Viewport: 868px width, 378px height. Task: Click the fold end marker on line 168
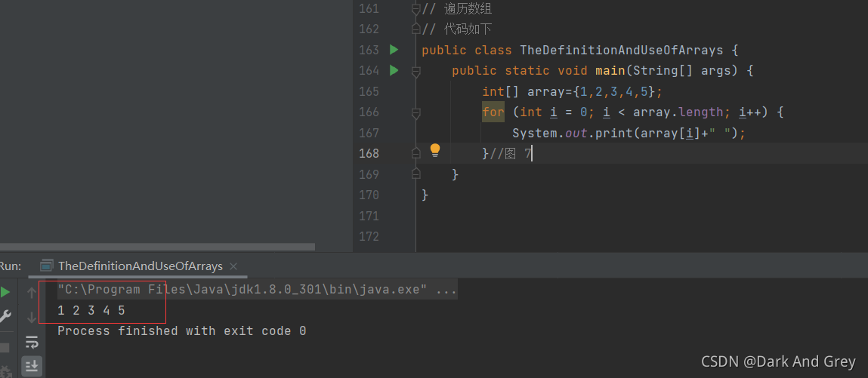[x=415, y=154]
